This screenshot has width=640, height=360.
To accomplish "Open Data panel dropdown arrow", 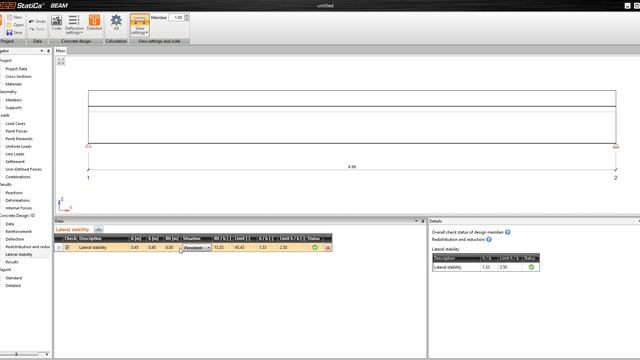I will tap(416, 221).
